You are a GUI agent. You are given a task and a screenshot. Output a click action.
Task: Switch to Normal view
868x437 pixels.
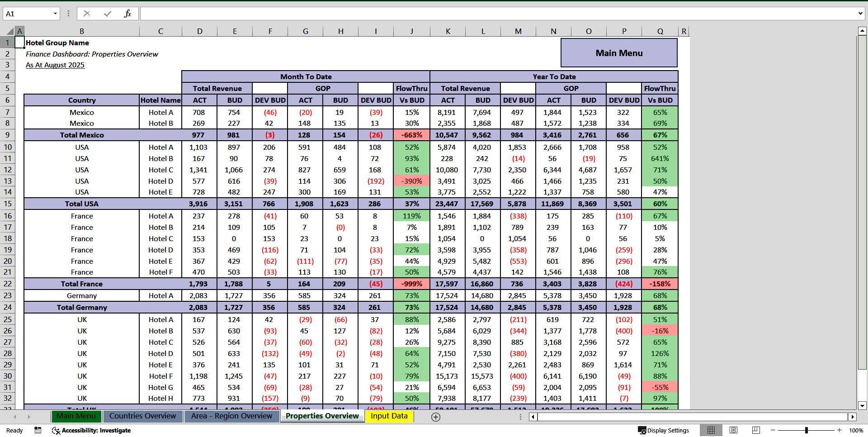pos(711,430)
